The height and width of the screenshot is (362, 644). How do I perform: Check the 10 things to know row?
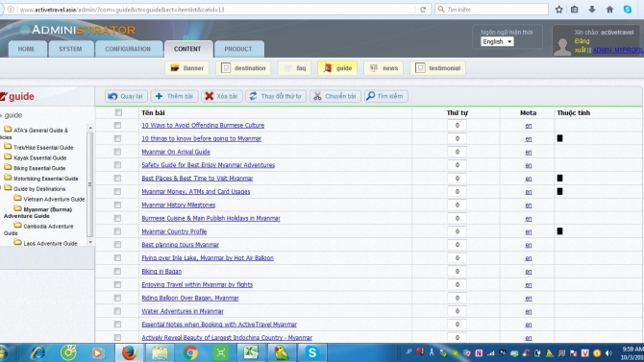click(117, 138)
